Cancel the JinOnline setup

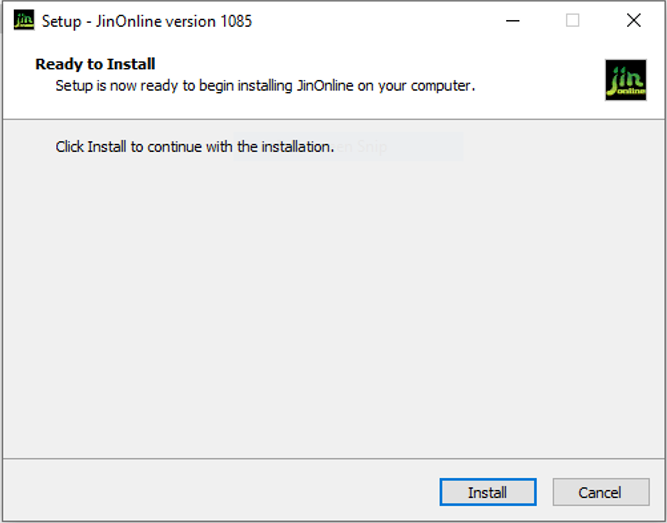[600, 492]
